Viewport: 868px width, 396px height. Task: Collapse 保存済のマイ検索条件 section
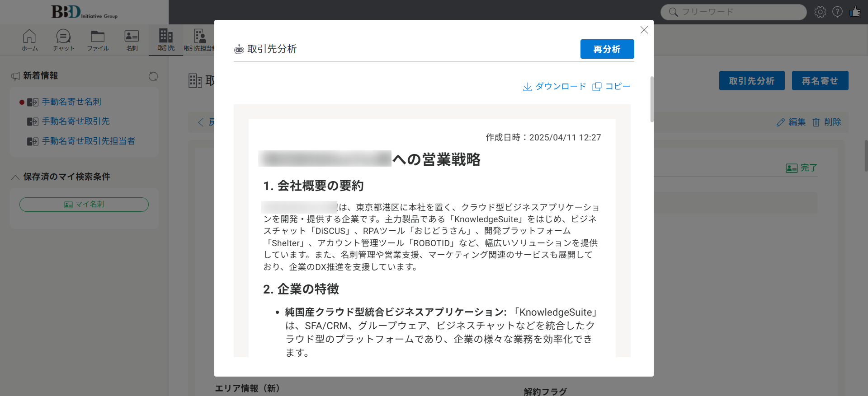(x=15, y=177)
